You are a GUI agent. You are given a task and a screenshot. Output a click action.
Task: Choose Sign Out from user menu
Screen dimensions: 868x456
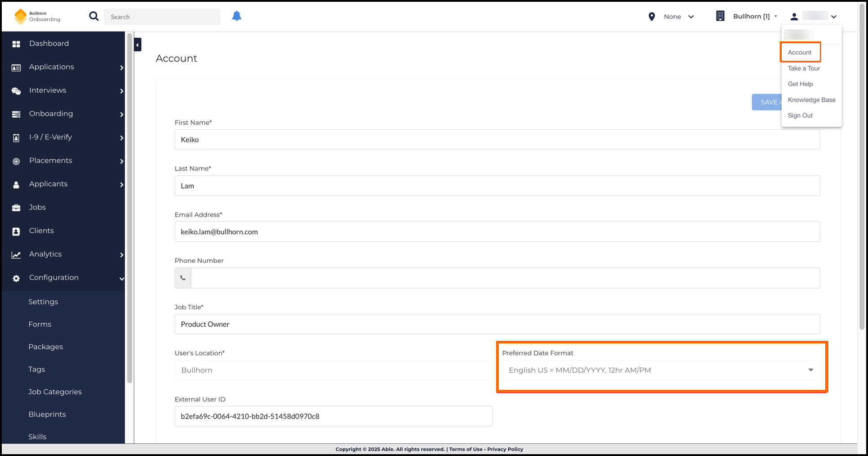pos(800,116)
